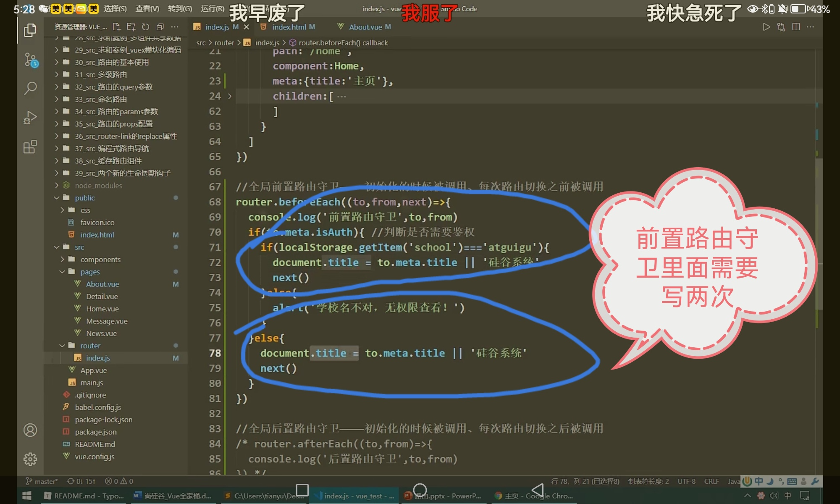The height and width of the screenshot is (504, 840).
Task: Expand the folded children array on line 24
Action: [230, 96]
